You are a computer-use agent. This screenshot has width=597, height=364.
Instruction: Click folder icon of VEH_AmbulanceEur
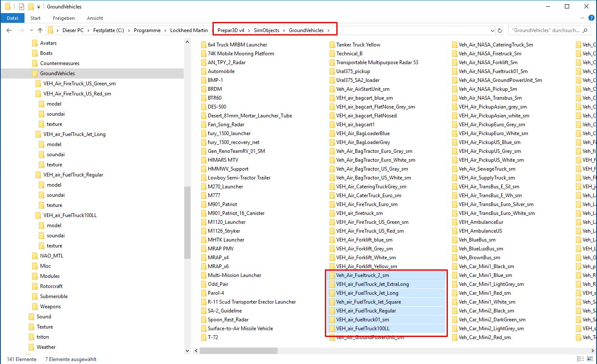pyautogui.click(x=455, y=222)
